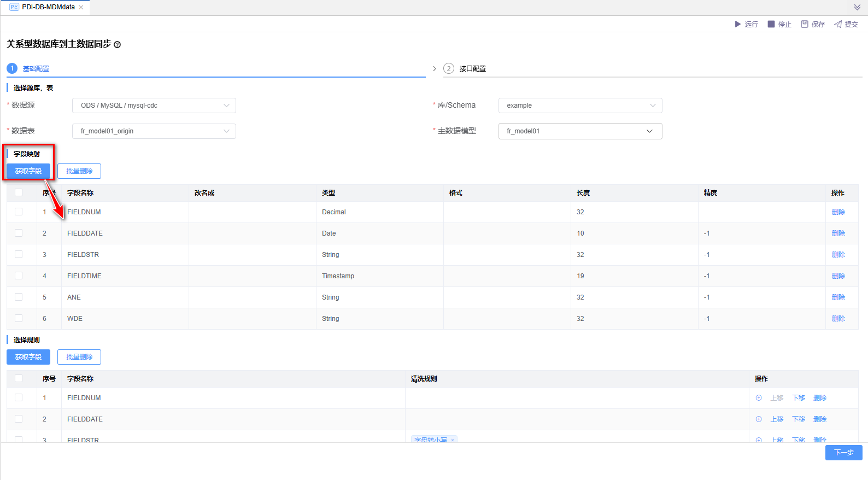Viewport: 868px width, 480px height.
Task: Delete the WDE row
Action: (x=838, y=319)
